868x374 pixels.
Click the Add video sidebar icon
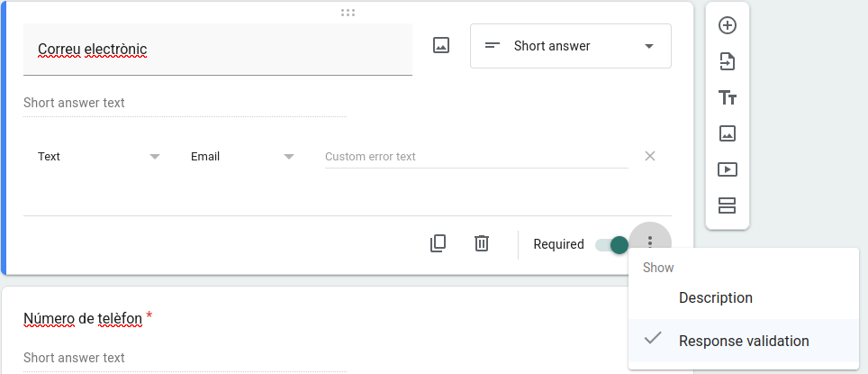pyautogui.click(x=727, y=169)
